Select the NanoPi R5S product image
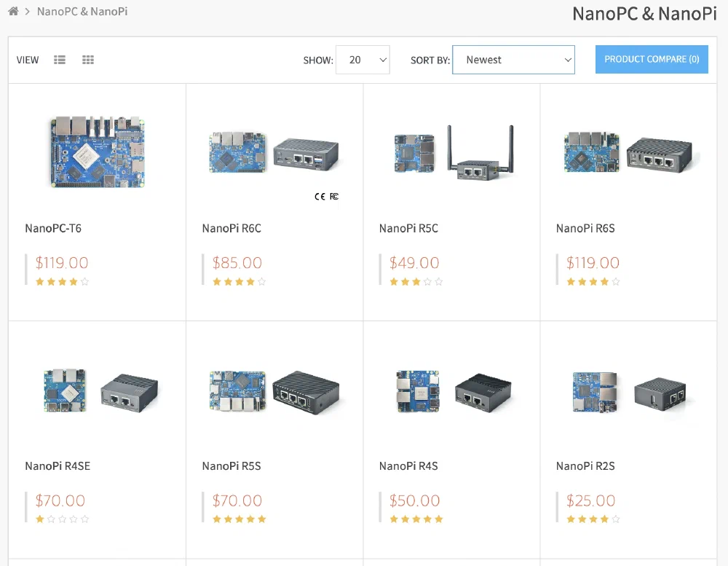Viewport: 728px width, 566px height. 274,391
